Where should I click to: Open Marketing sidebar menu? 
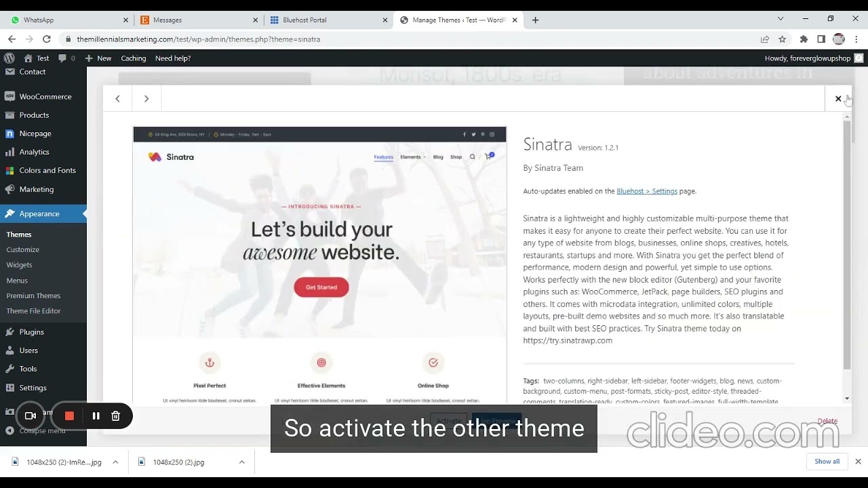point(43,189)
